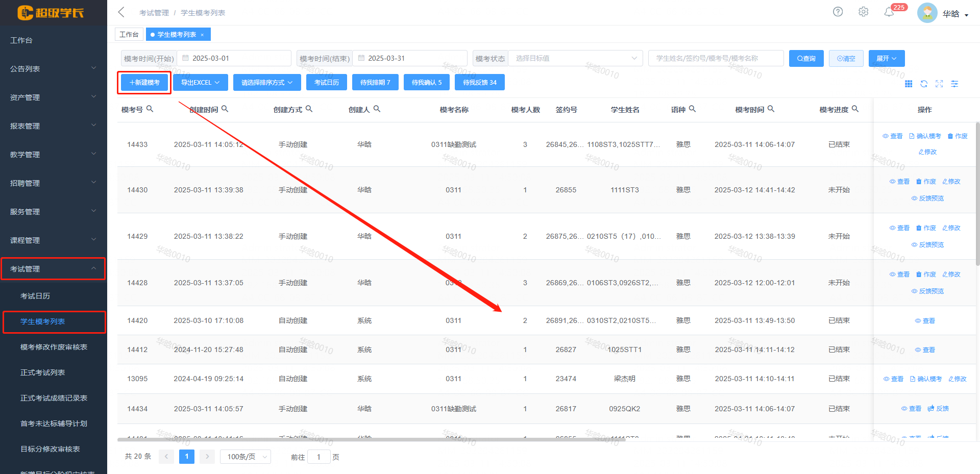
Task: Click search icon beside 模考号 column header
Action: click(x=150, y=109)
